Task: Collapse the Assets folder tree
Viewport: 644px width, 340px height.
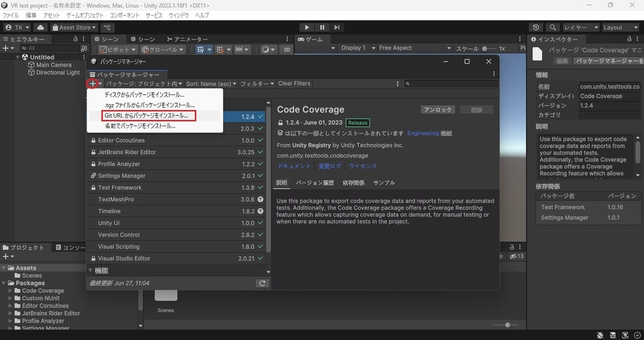Action: click(4, 268)
